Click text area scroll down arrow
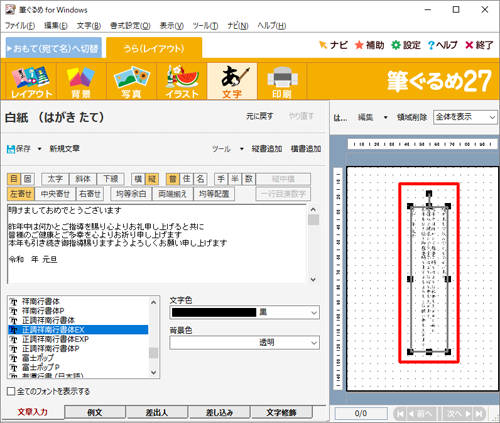500x423 pixels. (313, 279)
